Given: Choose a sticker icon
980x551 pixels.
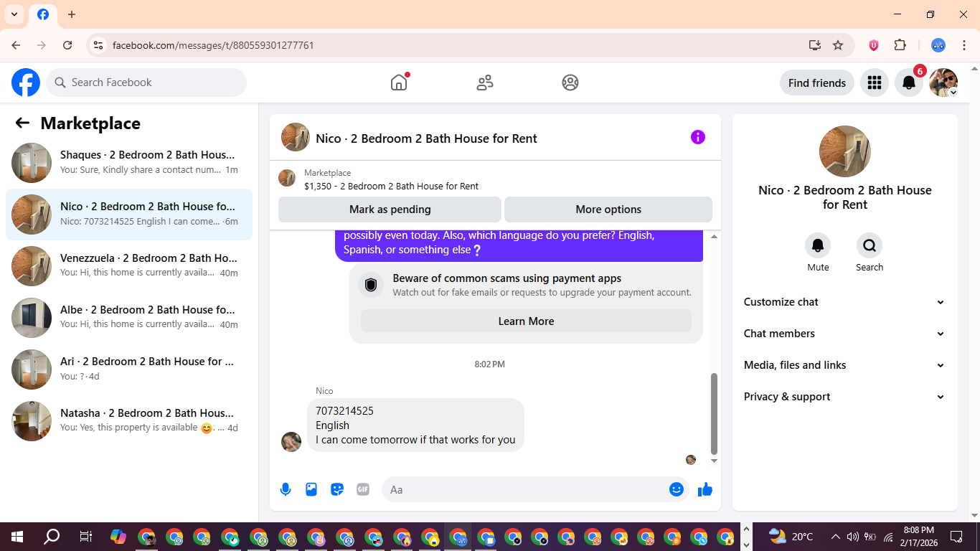Looking at the screenshot, I should point(337,489).
